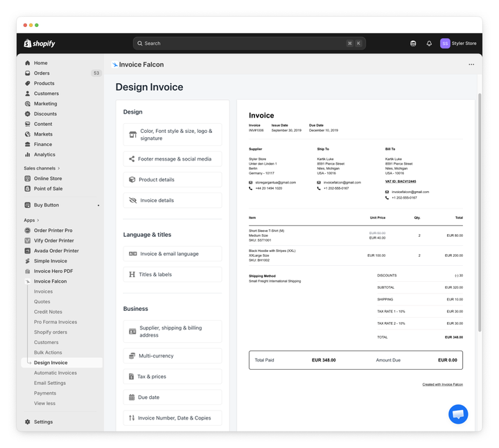This screenshot has height=448, width=499.
Task: Select Design Invoice in sidebar
Action: tap(62, 363)
